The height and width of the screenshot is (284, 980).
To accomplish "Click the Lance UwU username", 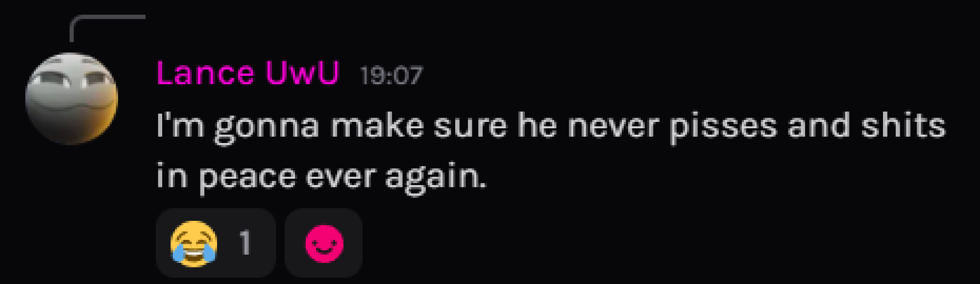I will (x=247, y=73).
